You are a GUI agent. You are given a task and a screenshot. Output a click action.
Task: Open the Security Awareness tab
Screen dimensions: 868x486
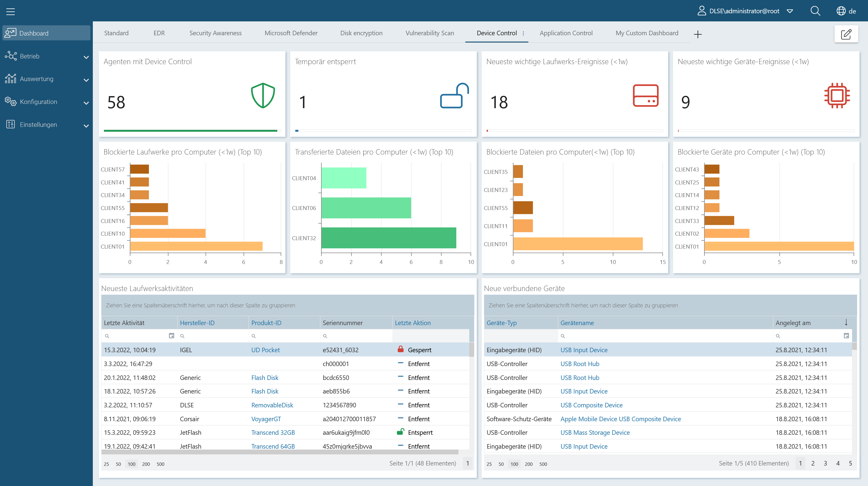click(215, 33)
